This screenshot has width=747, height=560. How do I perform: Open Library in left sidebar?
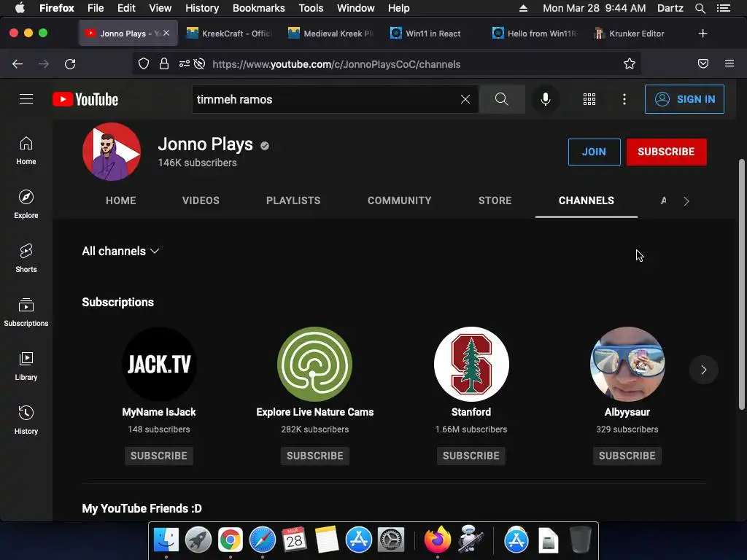[26, 366]
